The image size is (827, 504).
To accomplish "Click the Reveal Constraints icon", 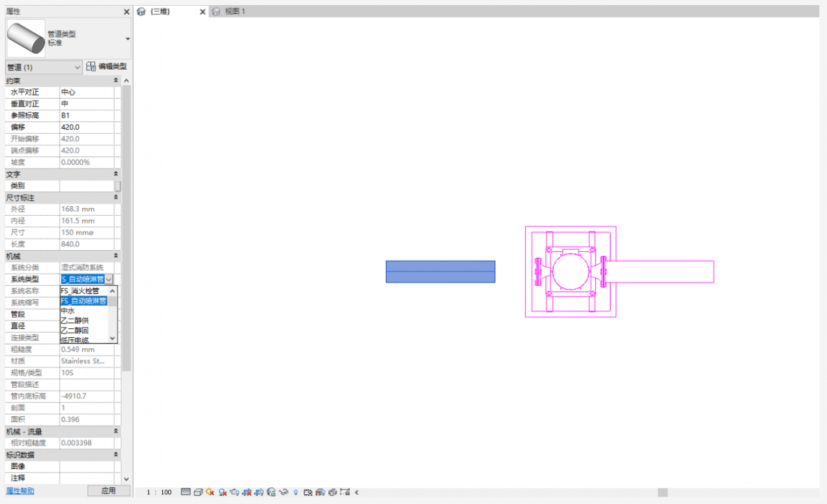I will [344, 492].
